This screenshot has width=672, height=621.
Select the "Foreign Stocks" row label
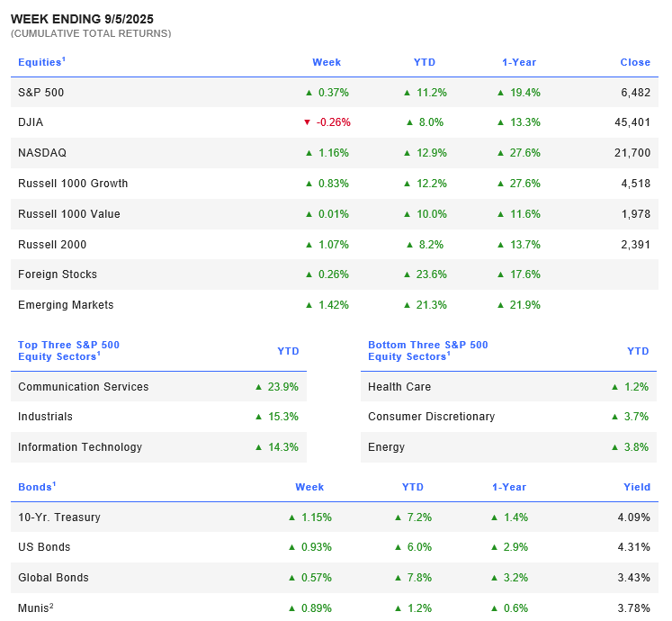pyautogui.click(x=58, y=274)
